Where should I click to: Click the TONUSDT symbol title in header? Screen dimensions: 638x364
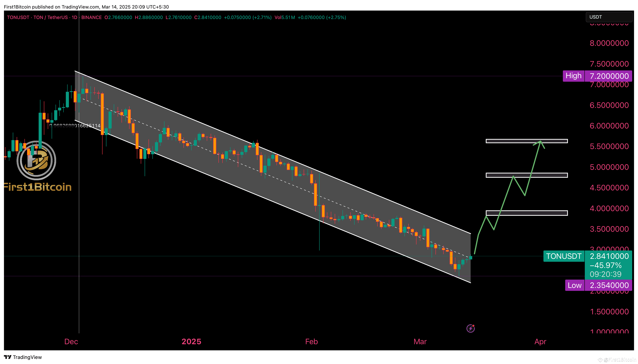18,17
